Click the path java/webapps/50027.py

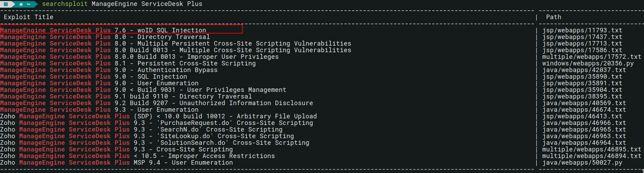582,163
